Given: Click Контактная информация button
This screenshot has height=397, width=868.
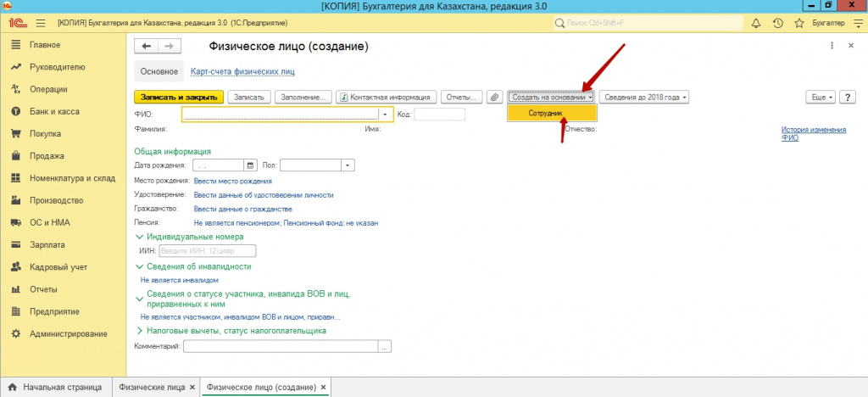Looking at the screenshot, I should 387,97.
